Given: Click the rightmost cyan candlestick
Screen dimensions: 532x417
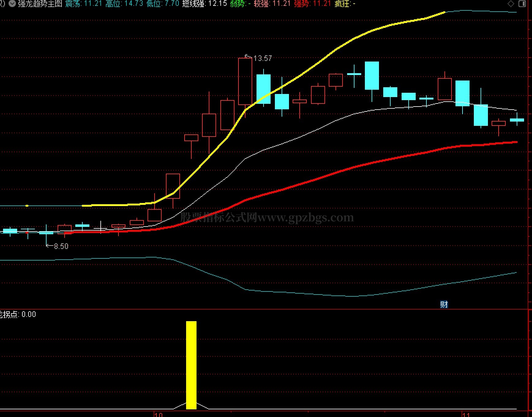Looking at the screenshot, I should 517,120.
